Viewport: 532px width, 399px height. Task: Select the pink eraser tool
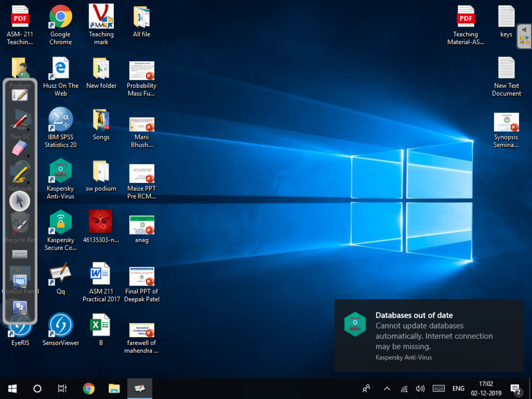19,148
